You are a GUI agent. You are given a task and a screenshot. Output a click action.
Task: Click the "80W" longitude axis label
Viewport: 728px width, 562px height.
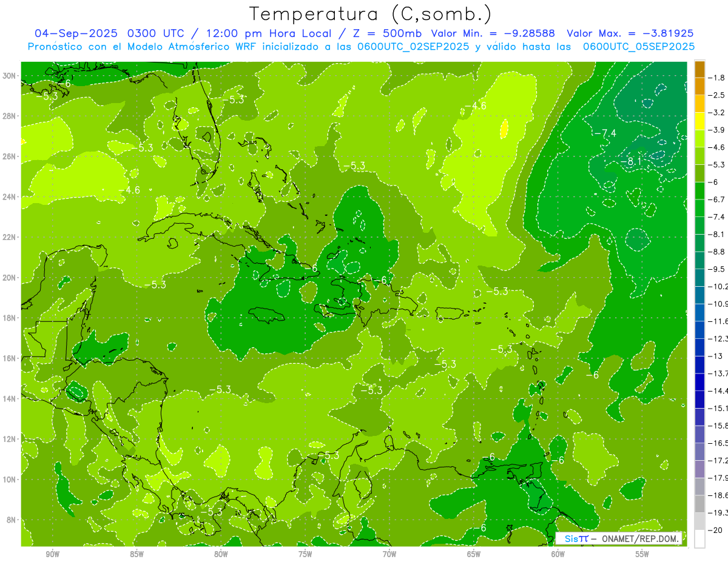tap(221, 554)
